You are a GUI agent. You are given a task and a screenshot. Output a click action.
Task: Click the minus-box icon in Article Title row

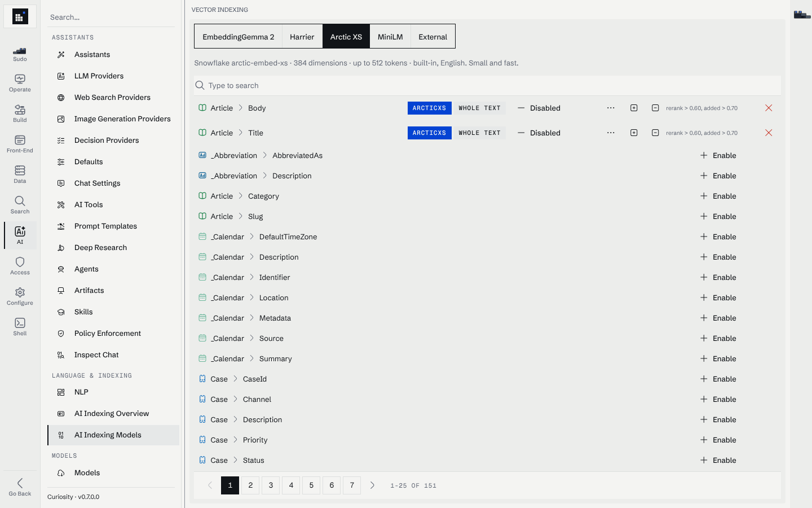655,133
